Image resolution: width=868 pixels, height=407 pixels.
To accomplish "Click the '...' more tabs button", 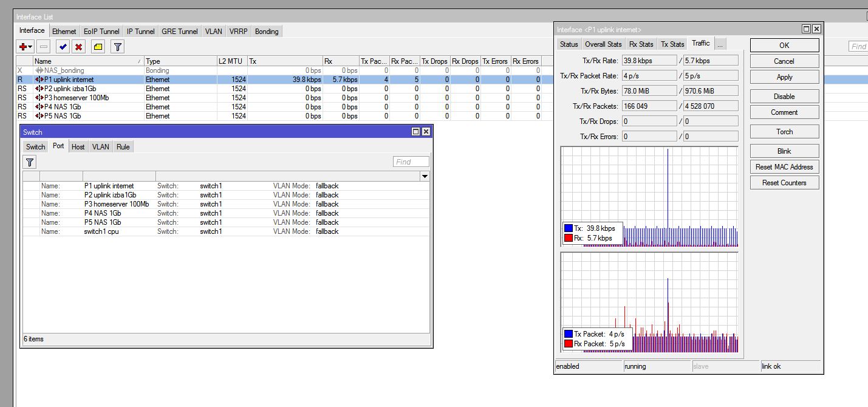I will coord(720,44).
